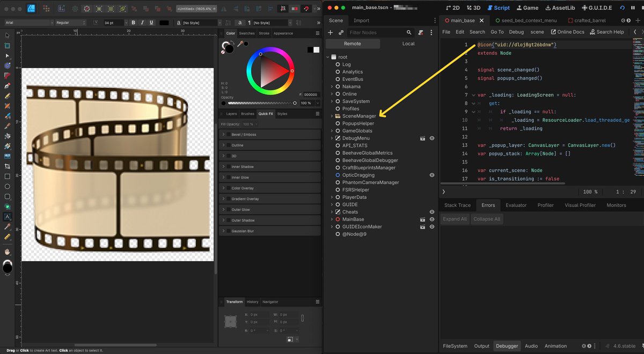Click the blue reload icon in Godot toolbar
Screen dimensions: 644x354
pyautogui.click(x=623, y=8)
